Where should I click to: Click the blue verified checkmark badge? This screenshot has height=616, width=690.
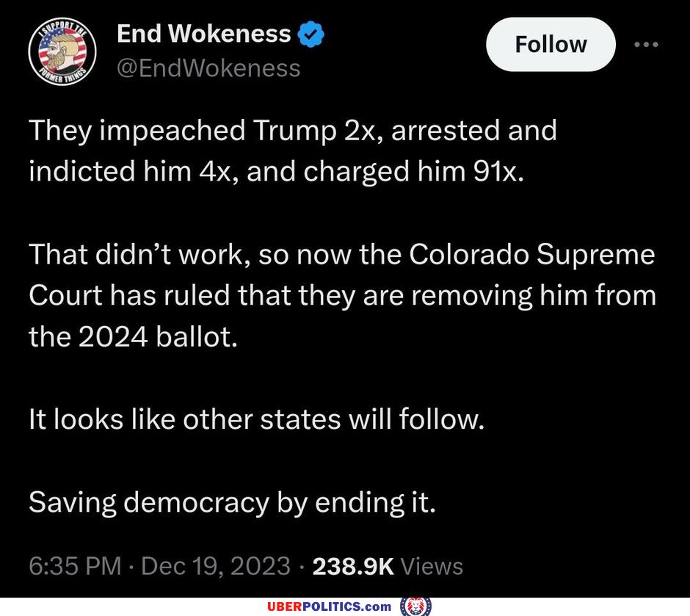pos(310,34)
